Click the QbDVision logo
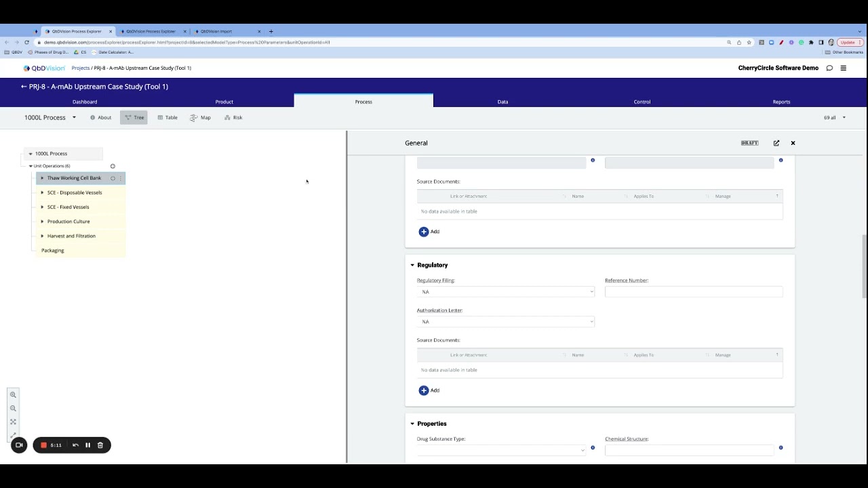The image size is (868, 488). 44,68
